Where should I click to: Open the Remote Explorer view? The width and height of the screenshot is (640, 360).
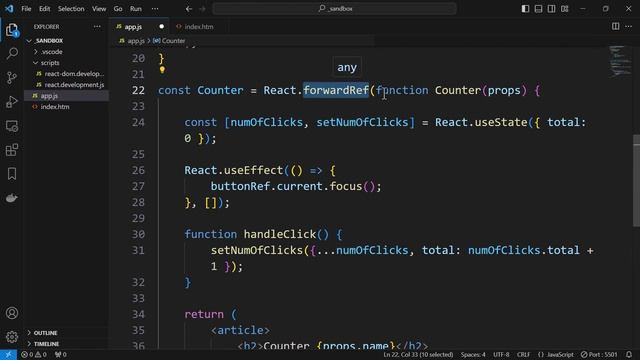click(x=12, y=126)
